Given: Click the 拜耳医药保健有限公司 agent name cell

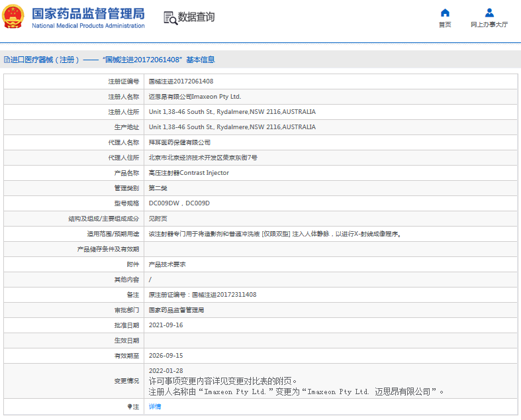Looking at the screenshot, I should pos(179,142).
